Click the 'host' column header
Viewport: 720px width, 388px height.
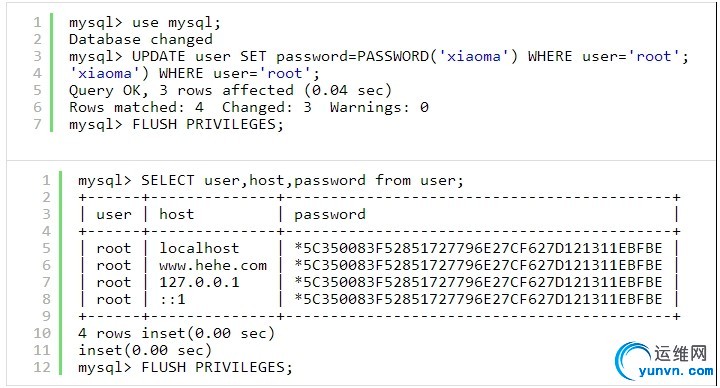coord(176,214)
